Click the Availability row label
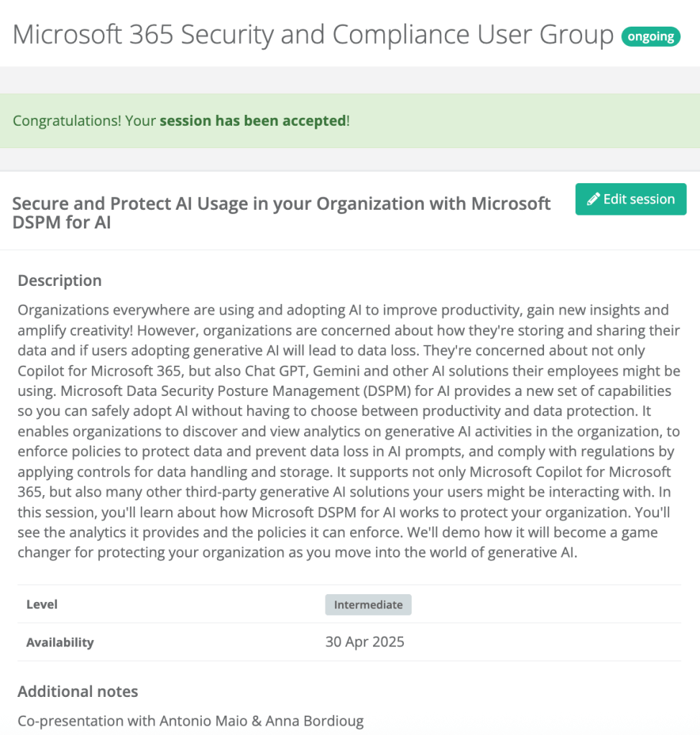The image size is (700, 735). point(60,642)
